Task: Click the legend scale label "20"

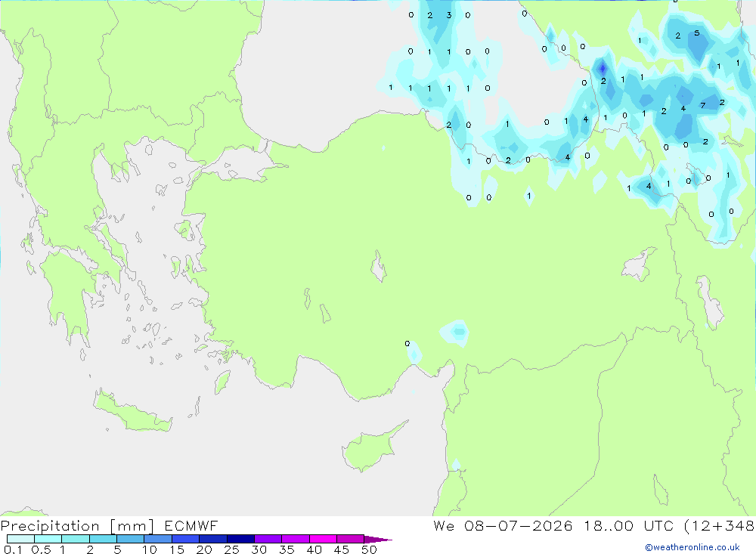Action: (x=204, y=549)
